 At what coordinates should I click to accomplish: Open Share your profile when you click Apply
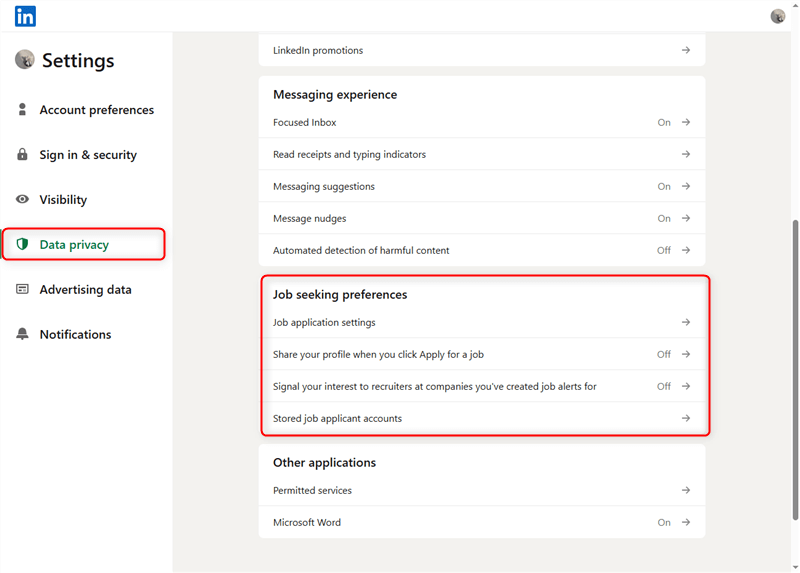tap(482, 354)
